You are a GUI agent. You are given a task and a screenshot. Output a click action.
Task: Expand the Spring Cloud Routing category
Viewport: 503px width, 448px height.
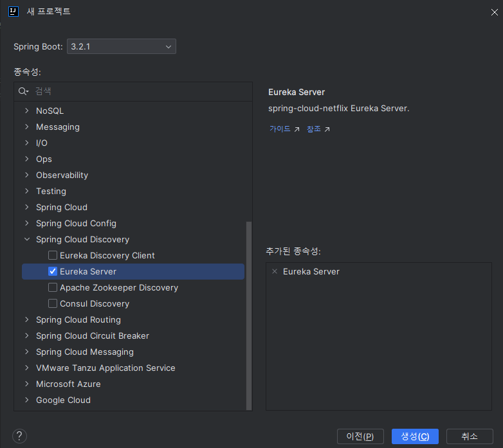point(27,319)
